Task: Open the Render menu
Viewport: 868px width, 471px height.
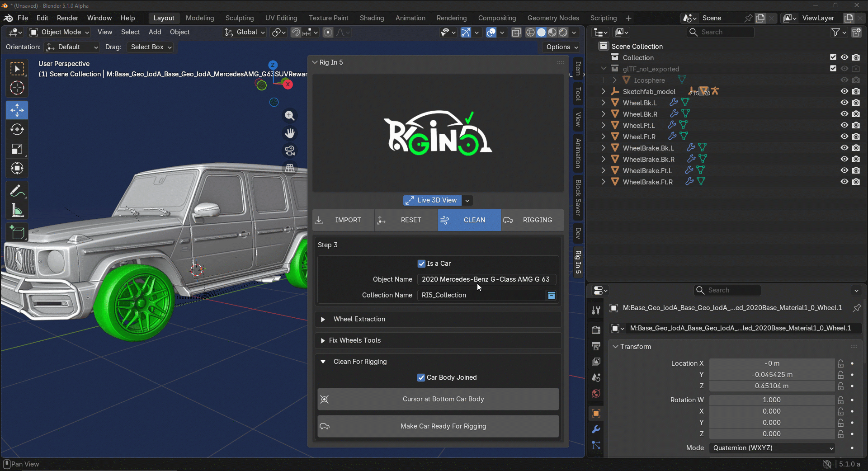Action: [67, 18]
